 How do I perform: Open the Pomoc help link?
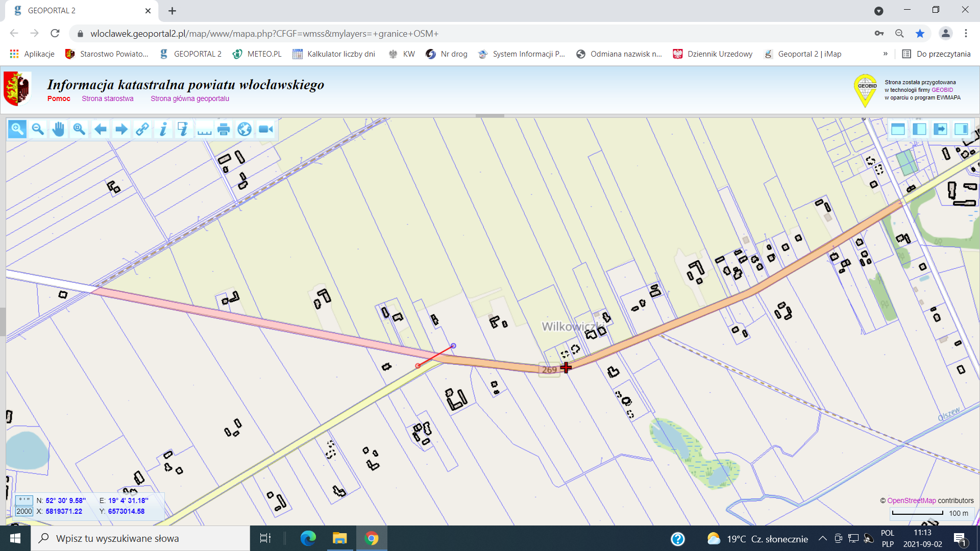[59, 98]
